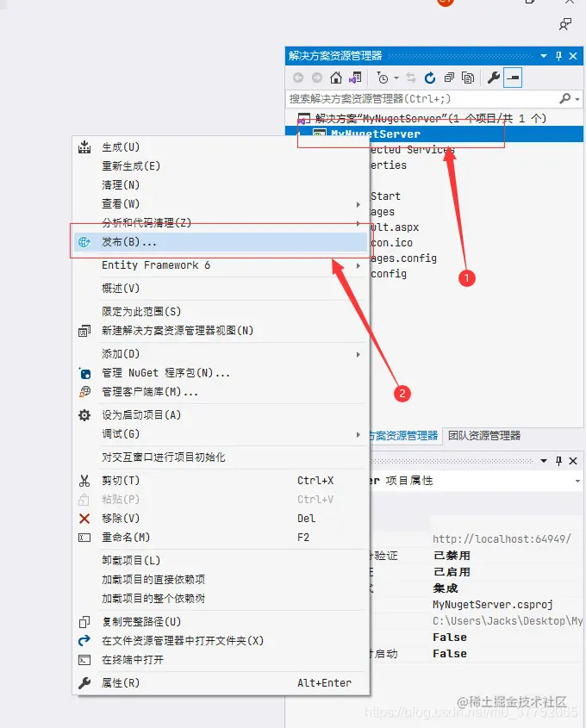The width and height of the screenshot is (586, 728).
Task: Open 管理 NuGet 程序包(N)... item
Action: point(221,373)
